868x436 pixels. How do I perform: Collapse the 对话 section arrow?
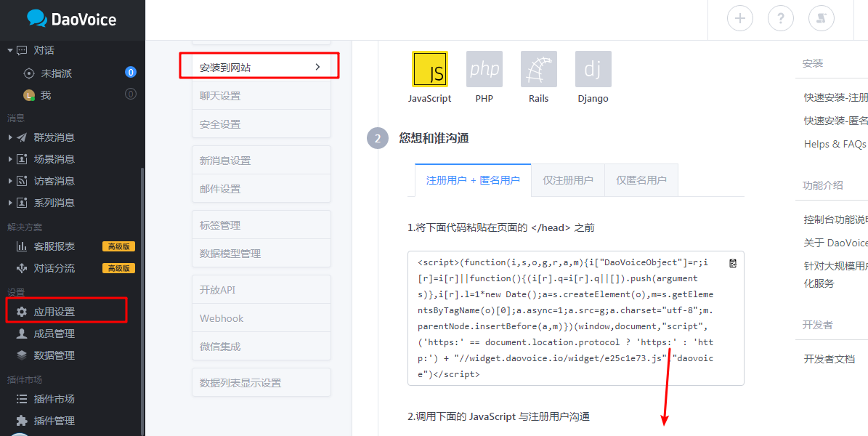[x=10, y=50]
